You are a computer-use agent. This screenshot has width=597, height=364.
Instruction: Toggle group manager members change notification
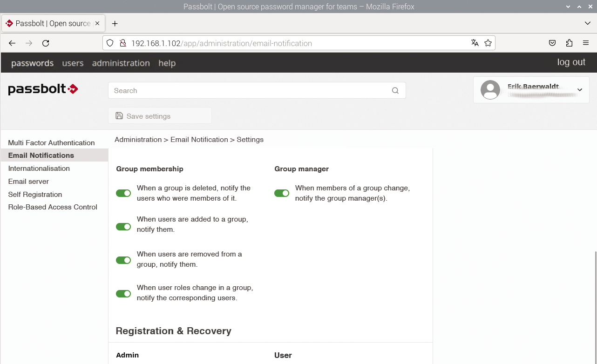tap(282, 193)
